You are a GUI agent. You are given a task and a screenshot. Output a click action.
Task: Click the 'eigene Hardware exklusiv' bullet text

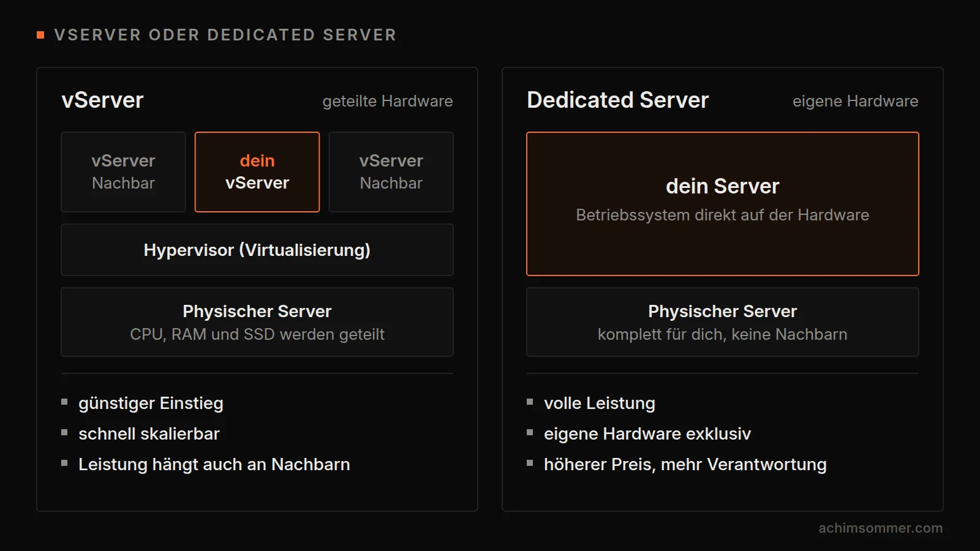click(x=647, y=434)
